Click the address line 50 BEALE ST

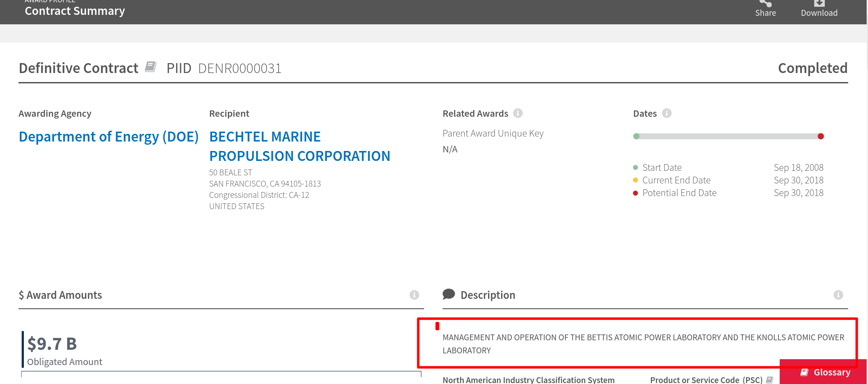pos(231,173)
